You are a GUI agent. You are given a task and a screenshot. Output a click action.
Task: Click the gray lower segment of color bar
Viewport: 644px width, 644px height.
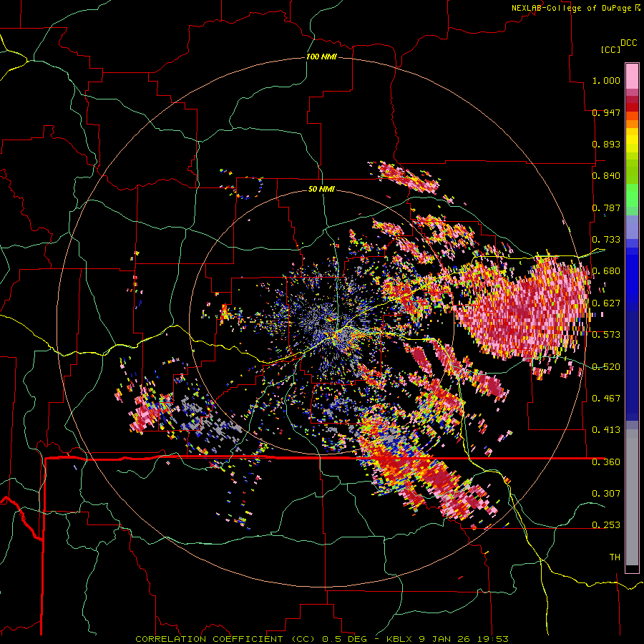[x=632, y=497]
